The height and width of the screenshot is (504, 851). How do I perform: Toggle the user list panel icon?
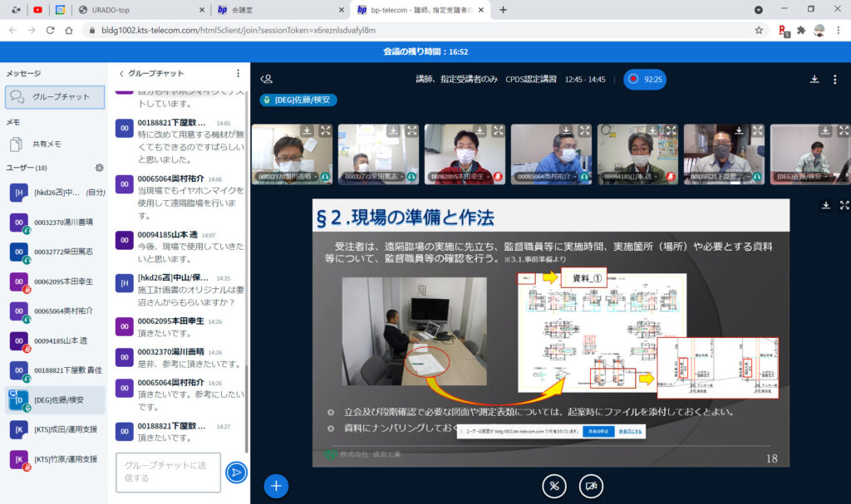click(x=267, y=80)
